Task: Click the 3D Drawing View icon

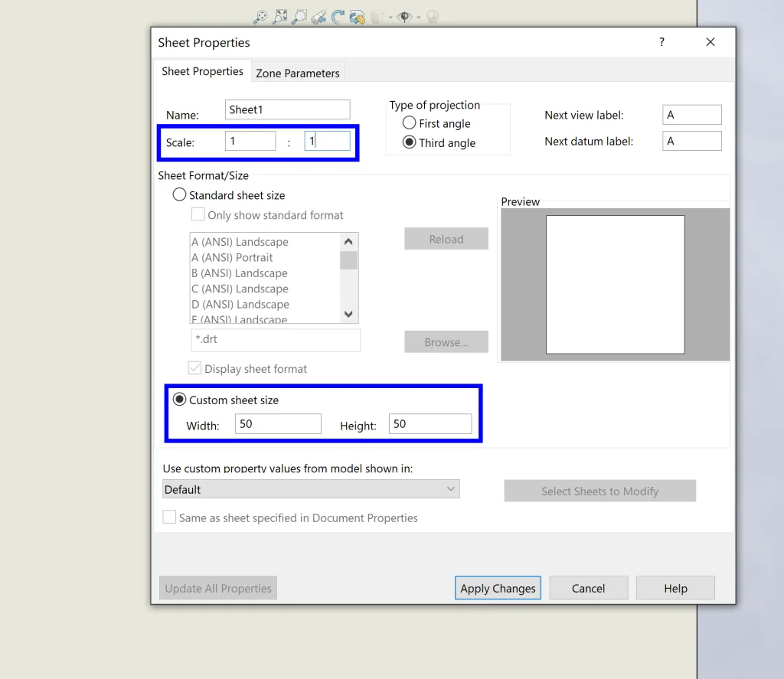Action: click(x=357, y=18)
